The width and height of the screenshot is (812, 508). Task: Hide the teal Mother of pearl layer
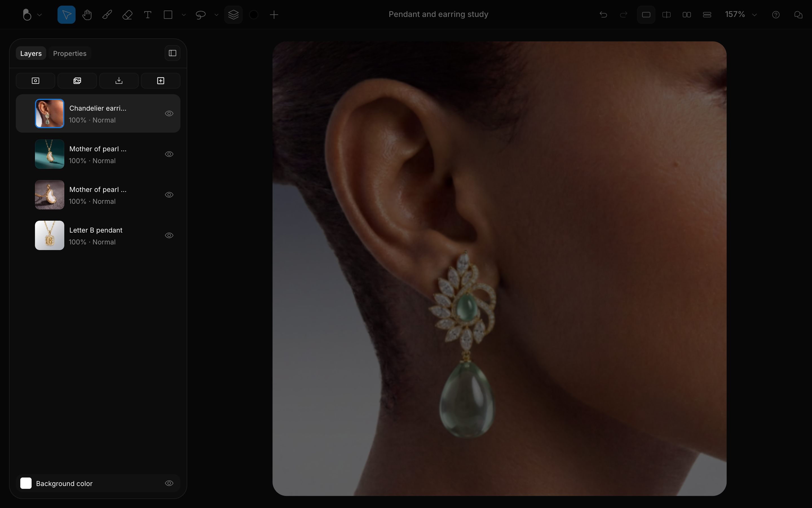(x=169, y=154)
